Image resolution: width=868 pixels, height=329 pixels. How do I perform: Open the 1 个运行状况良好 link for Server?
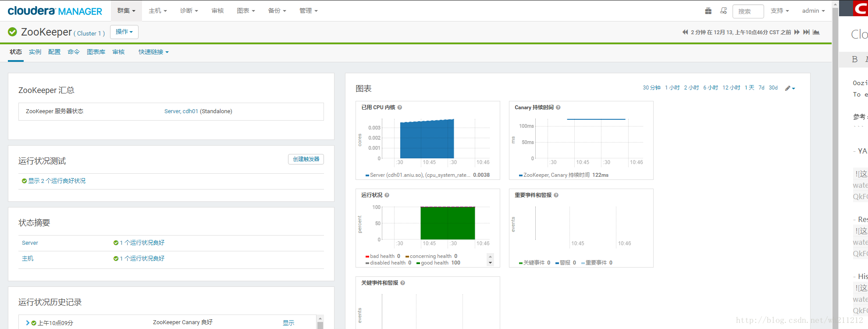(x=142, y=243)
